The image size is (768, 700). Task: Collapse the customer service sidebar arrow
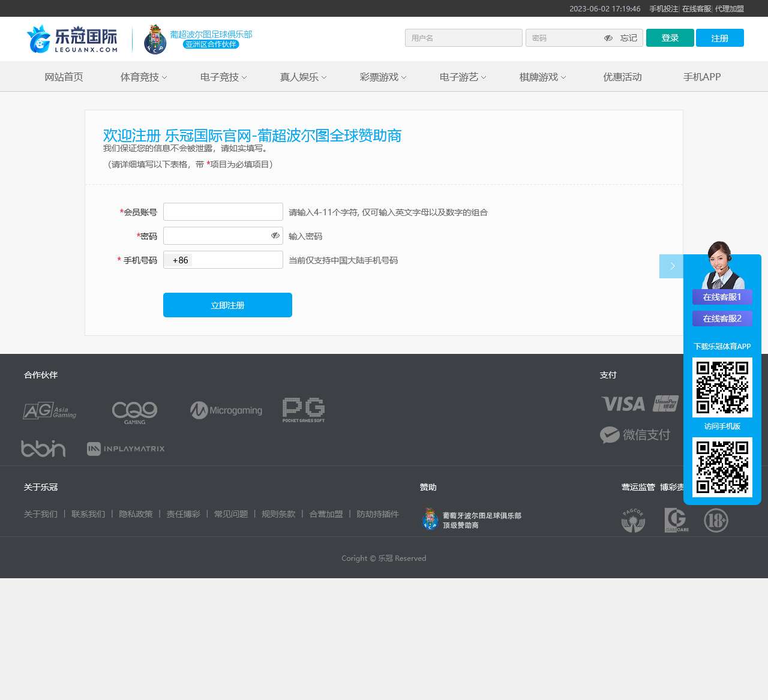(671, 266)
